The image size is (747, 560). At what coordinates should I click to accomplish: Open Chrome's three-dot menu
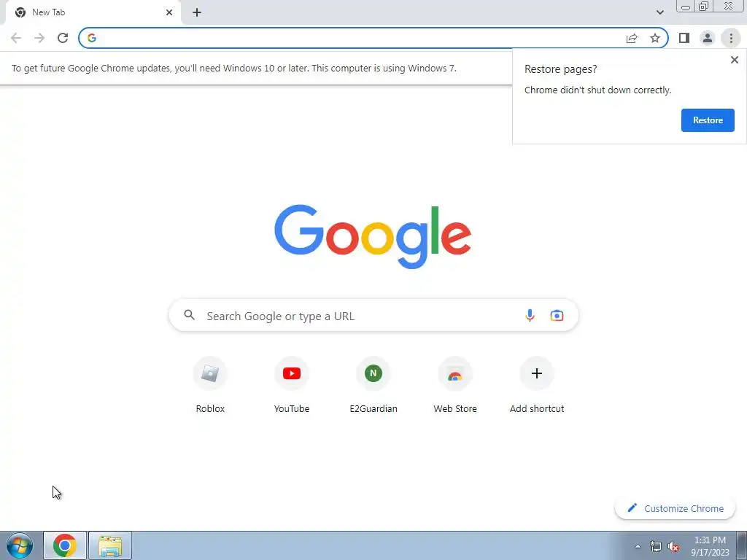(x=731, y=38)
